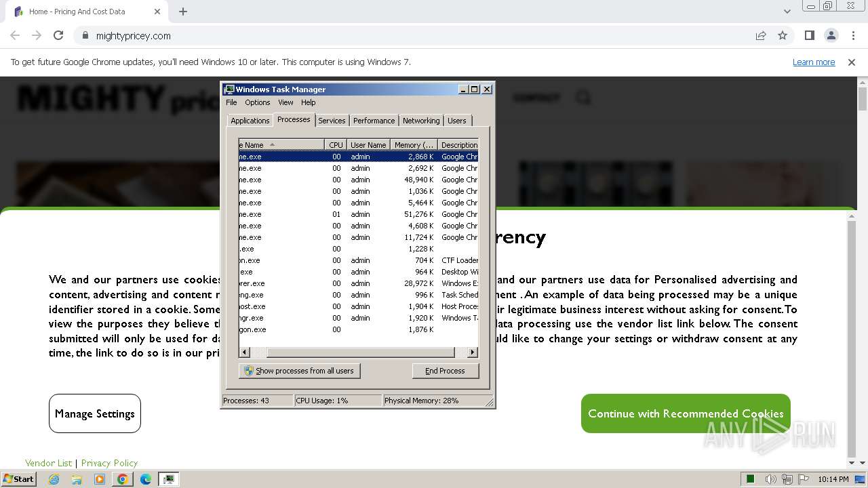Open the network tray icon

point(787,479)
